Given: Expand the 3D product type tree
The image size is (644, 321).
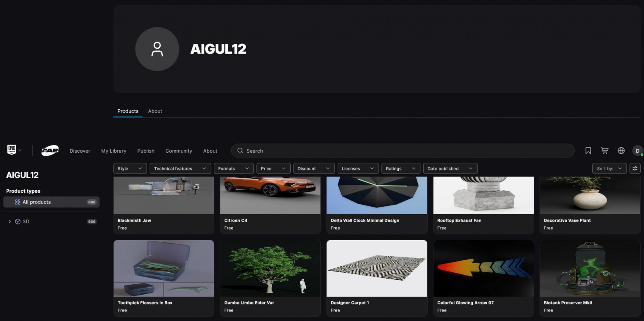Looking at the screenshot, I should (x=9, y=222).
